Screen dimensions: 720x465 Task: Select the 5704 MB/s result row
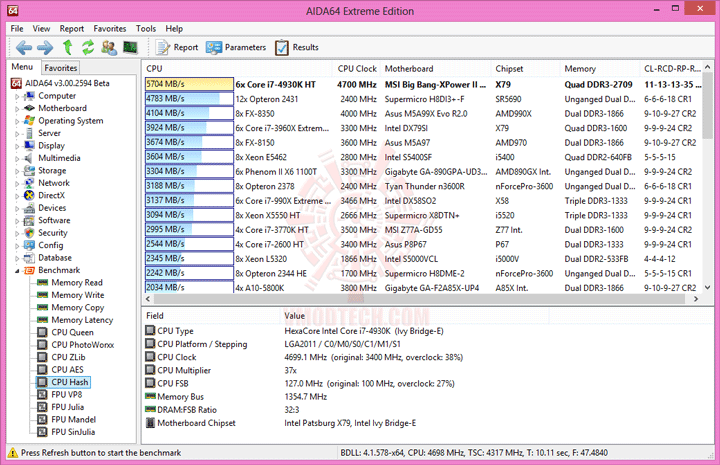[422, 84]
